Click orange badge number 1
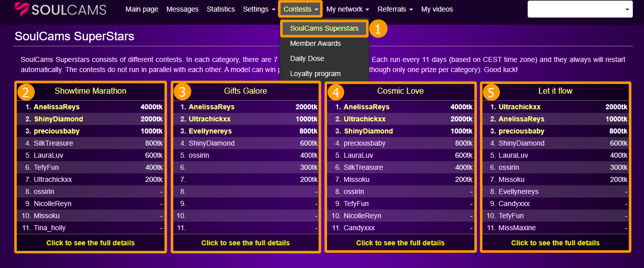 pyautogui.click(x=378, y=29)
